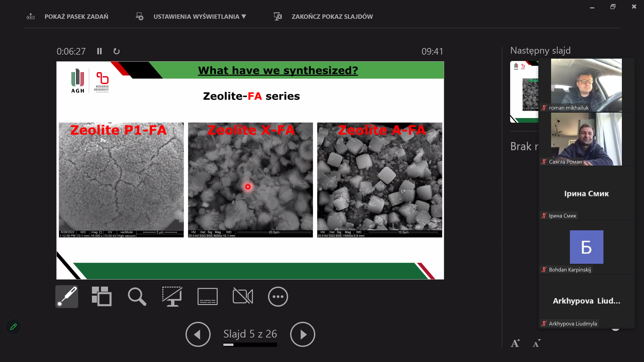Decrease notes text size
The height and width of the screenshot is (362, 644).
[536, 343]
